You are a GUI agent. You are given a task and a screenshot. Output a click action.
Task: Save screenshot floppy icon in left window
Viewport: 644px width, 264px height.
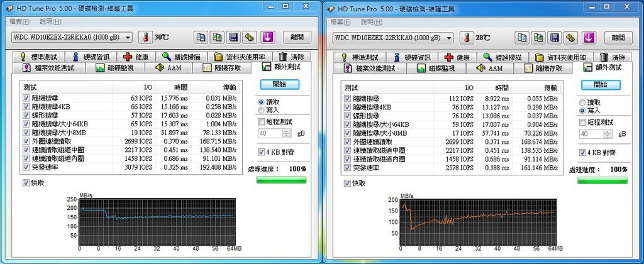pos(233,37)
